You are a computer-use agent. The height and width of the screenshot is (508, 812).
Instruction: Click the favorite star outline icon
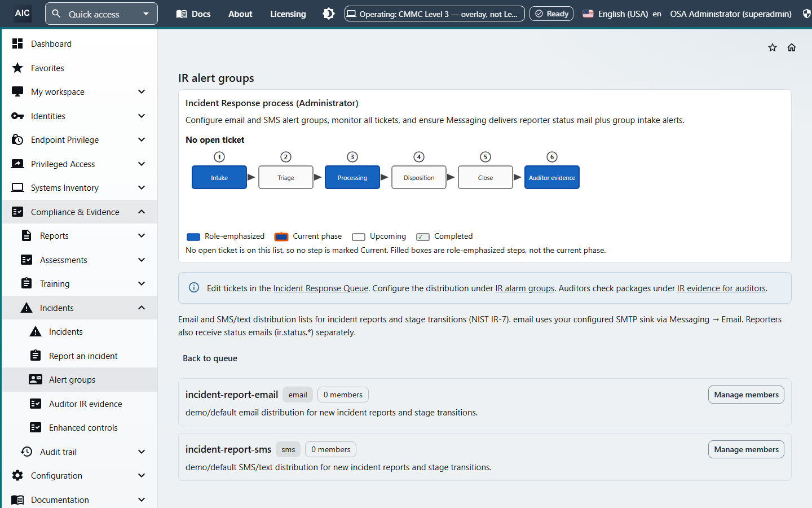pyautogui.click(x=773, y=47)
